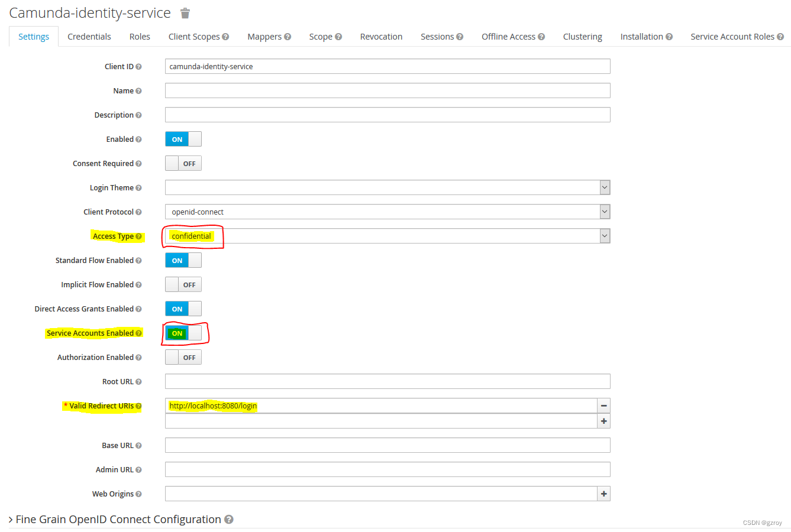Select the Settings tab

pos(34,37)
